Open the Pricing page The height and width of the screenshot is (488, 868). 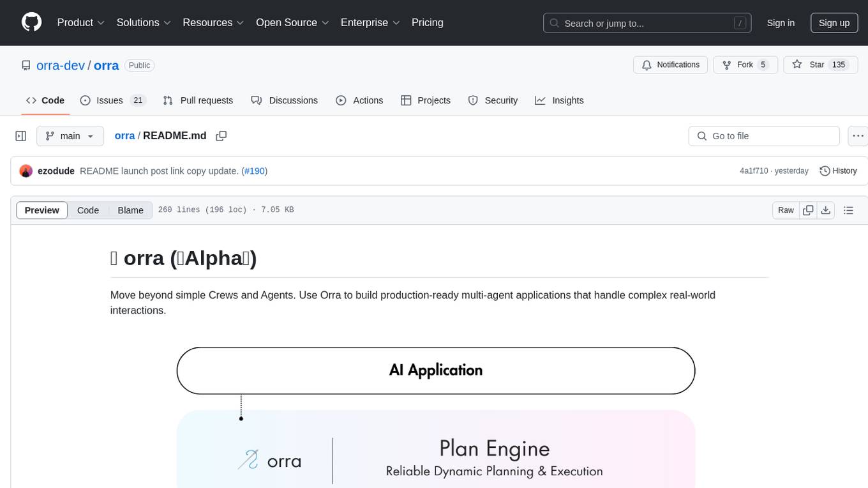coord(428,22)
